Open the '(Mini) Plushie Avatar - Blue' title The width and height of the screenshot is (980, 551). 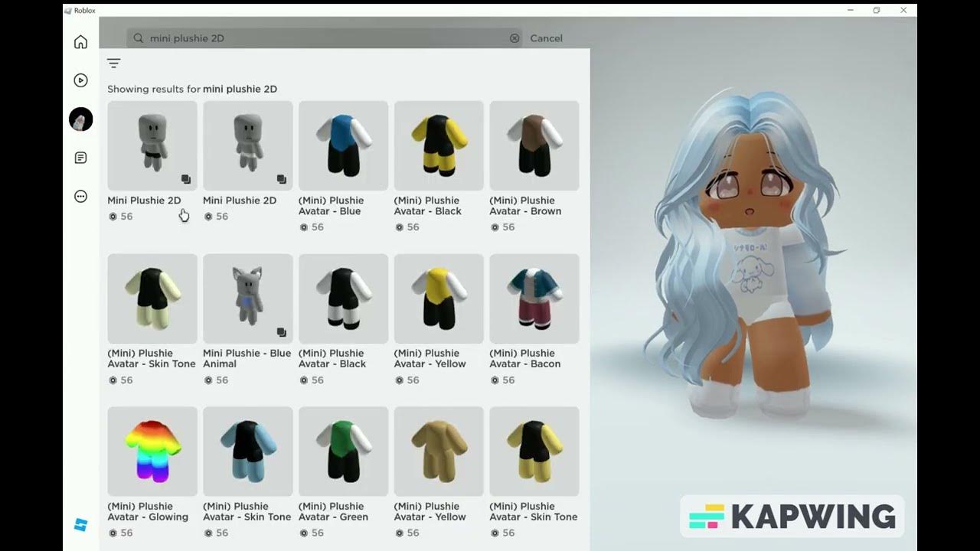coord(331,206)
